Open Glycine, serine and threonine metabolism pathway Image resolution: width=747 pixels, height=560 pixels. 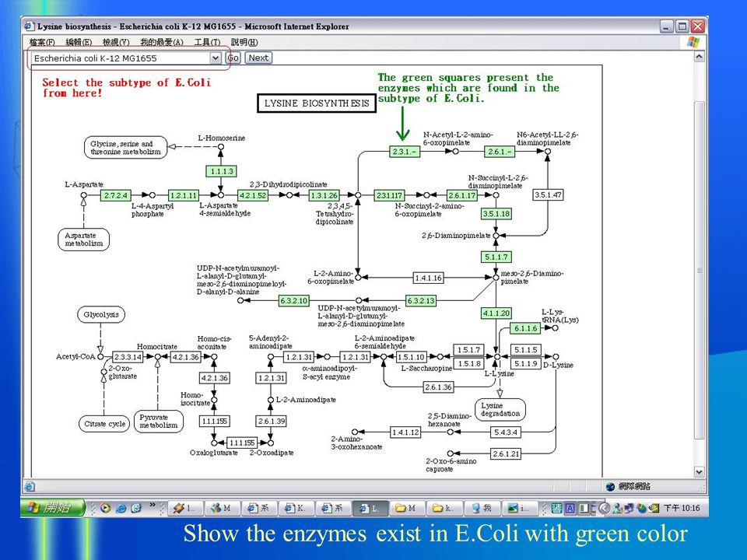[126, 148]
